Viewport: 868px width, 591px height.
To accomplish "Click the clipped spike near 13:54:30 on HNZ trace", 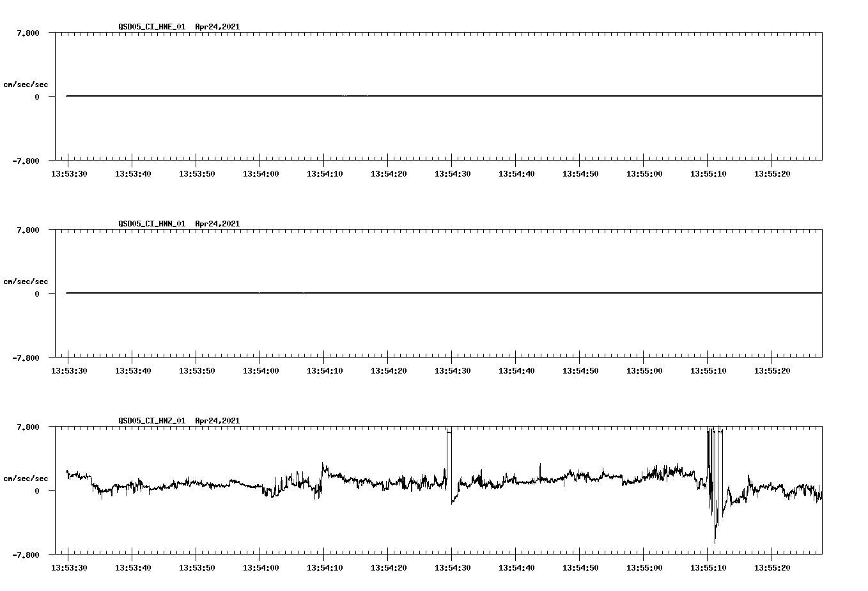I will [x=449, y=448].
